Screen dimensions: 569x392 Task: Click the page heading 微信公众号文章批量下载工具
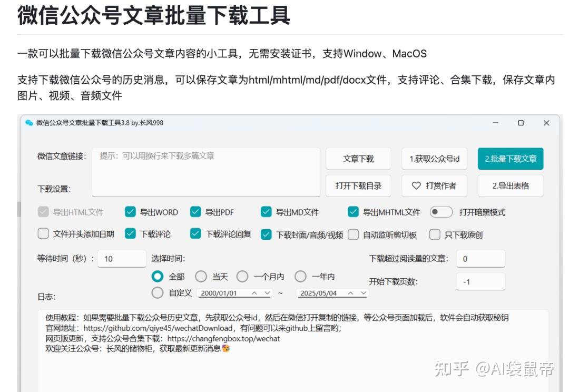tap(154, 16)
